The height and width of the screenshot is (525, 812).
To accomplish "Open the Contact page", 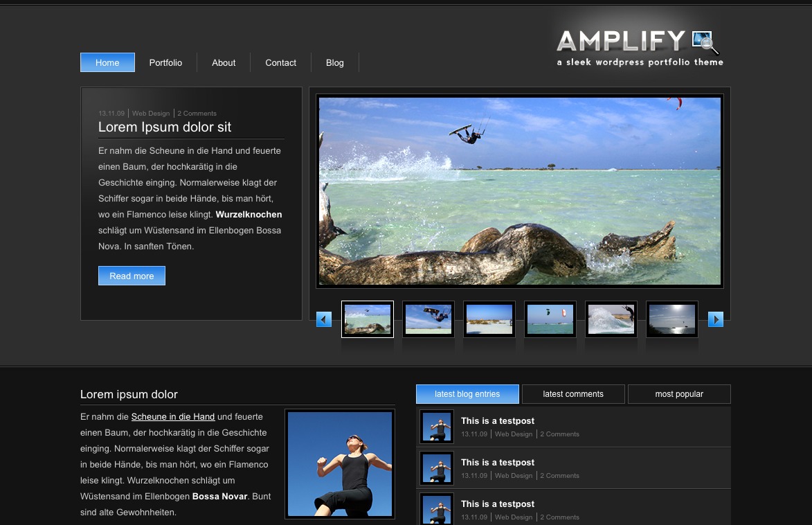I will (280, 63).
